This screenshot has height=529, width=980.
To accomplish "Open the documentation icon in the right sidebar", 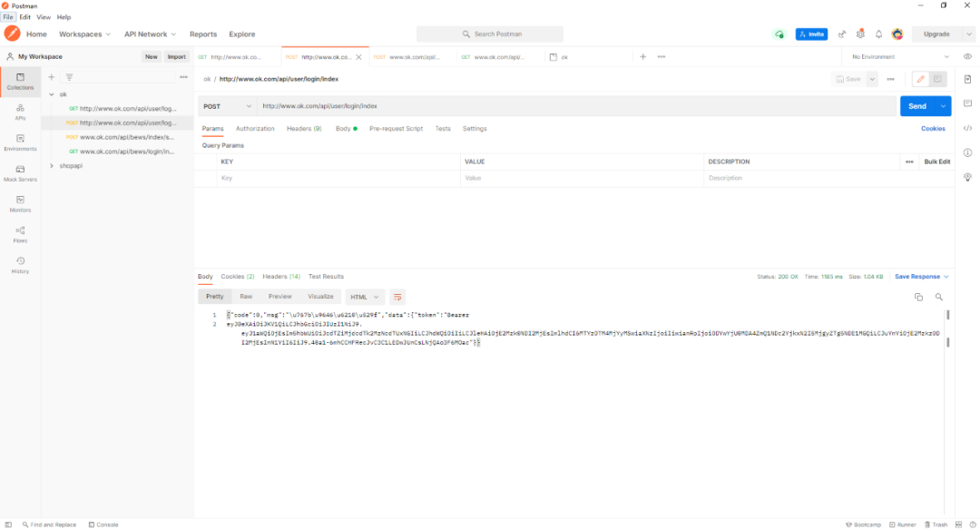I will pos(967,80).
